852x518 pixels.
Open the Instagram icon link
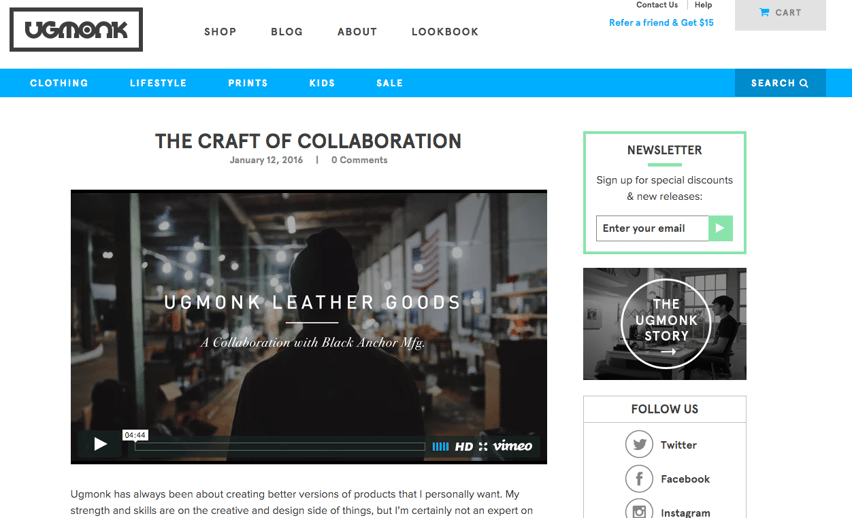(638, 511)
